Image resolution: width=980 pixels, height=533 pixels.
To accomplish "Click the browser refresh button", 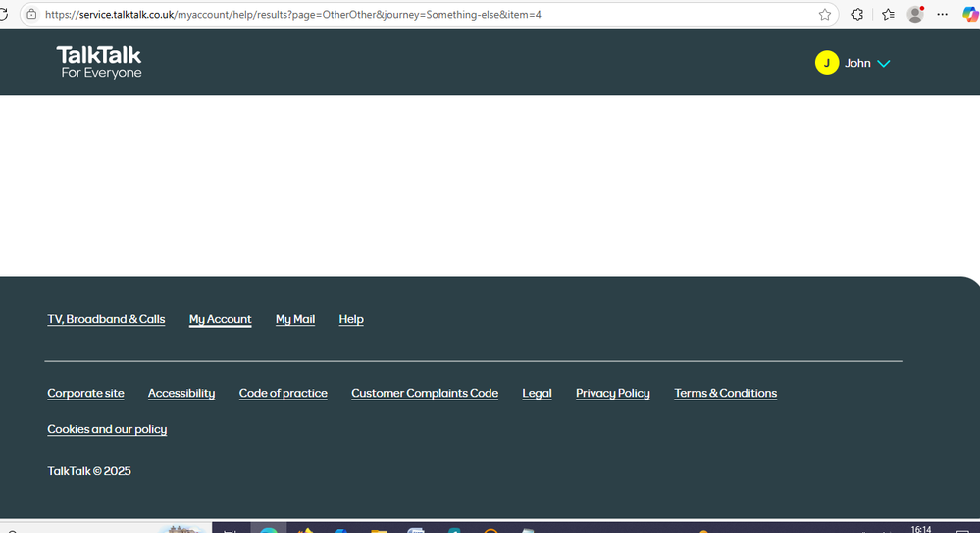I will coord(3,14).
